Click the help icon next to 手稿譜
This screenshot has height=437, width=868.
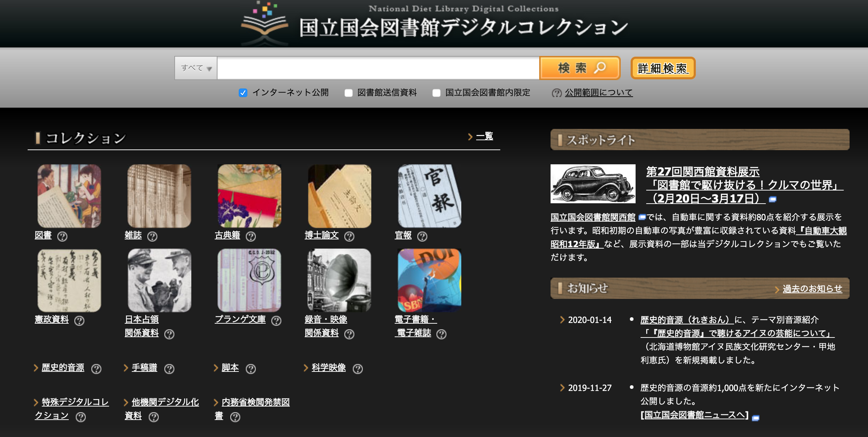coord(169,369)
